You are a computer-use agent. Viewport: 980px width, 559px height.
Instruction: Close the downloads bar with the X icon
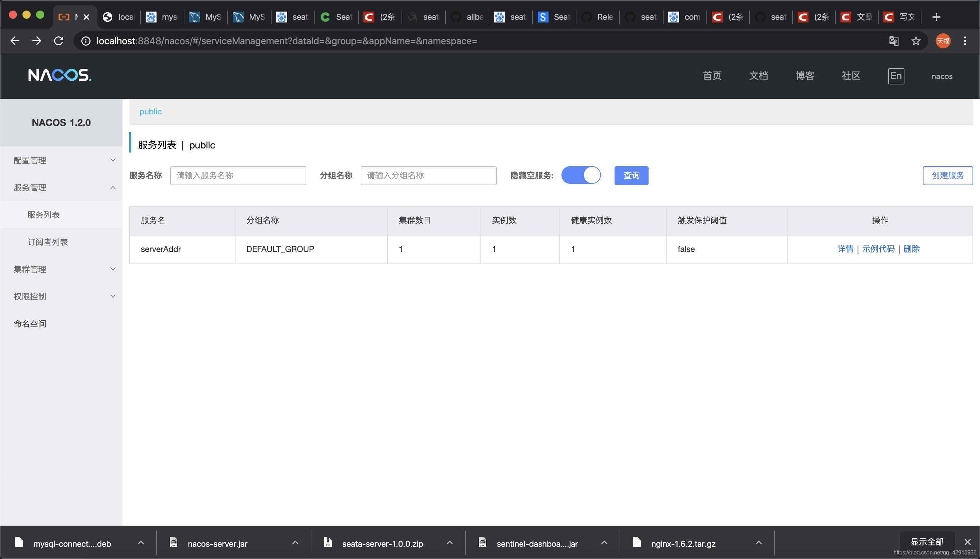pyautogui.click(x=968, y=542)
